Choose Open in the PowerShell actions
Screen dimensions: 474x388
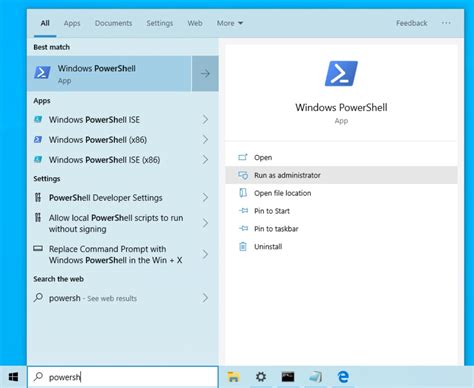point(341,157)
